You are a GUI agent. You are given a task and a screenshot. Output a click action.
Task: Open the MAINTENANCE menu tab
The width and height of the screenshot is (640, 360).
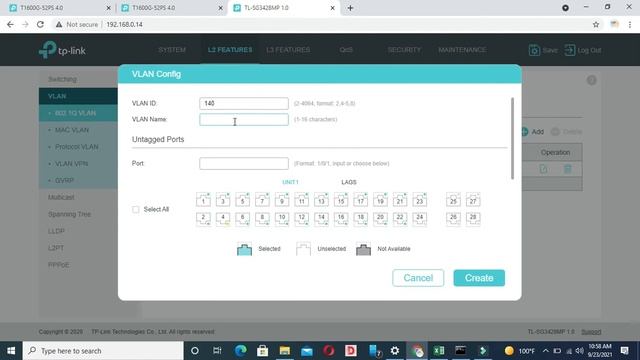point(462,50)
